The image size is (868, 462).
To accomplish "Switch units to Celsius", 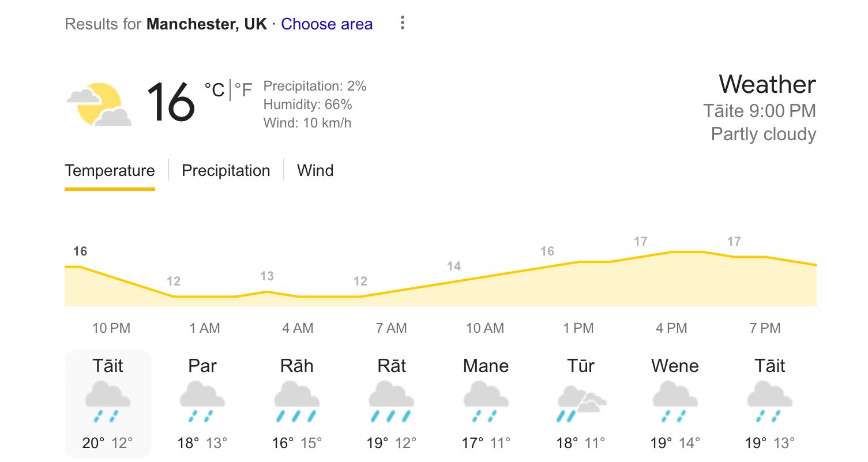I will (214, 90).
